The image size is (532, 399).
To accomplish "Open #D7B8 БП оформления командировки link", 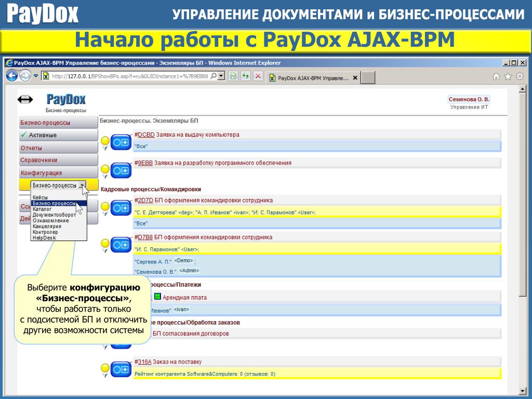I will 203,237.
